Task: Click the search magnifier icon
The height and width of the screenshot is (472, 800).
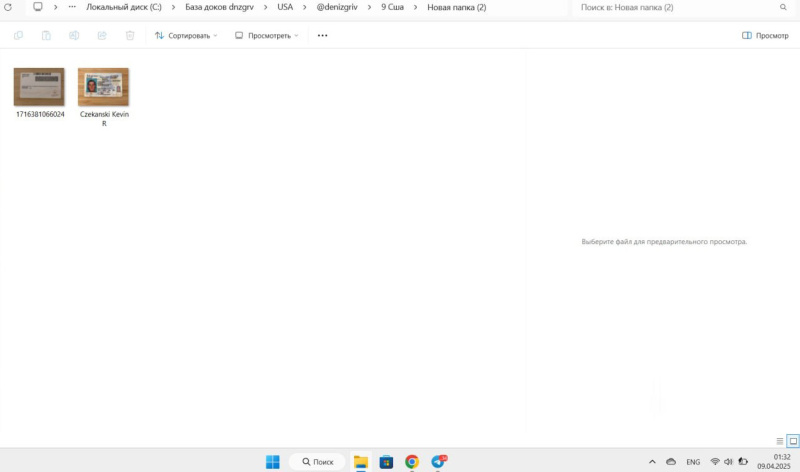Action: point(783,7)
